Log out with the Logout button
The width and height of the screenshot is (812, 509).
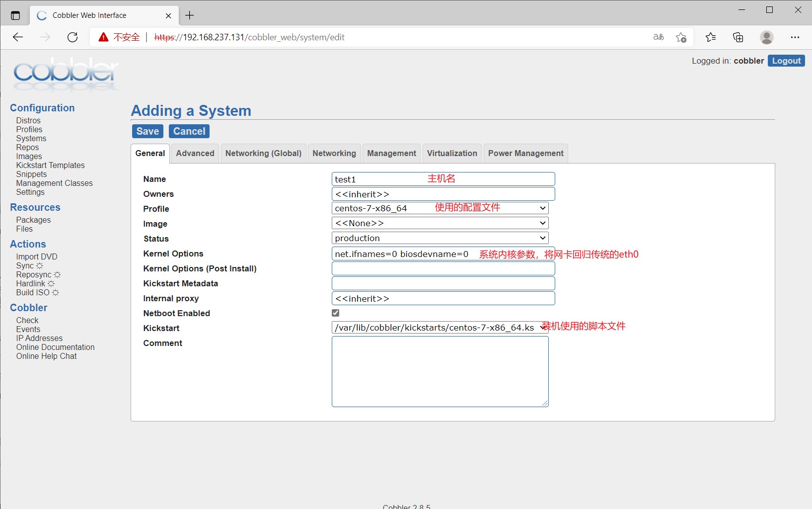point(786,61)
